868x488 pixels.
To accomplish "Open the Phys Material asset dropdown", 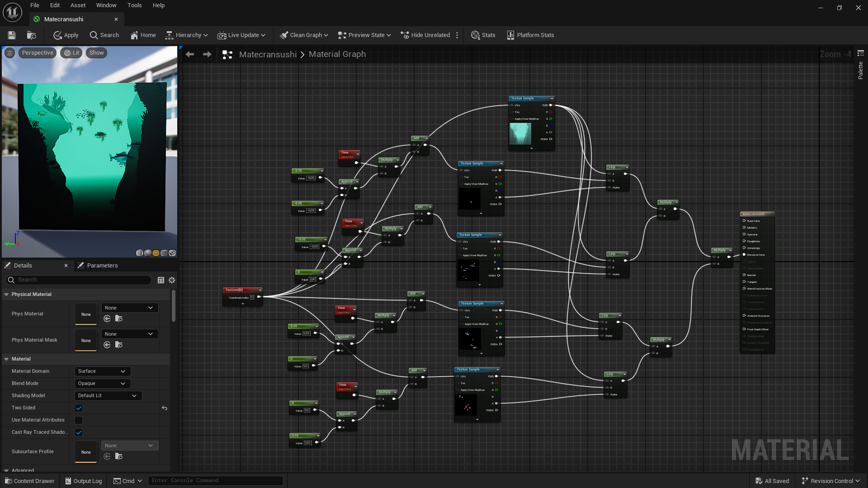I will point(129,308).
